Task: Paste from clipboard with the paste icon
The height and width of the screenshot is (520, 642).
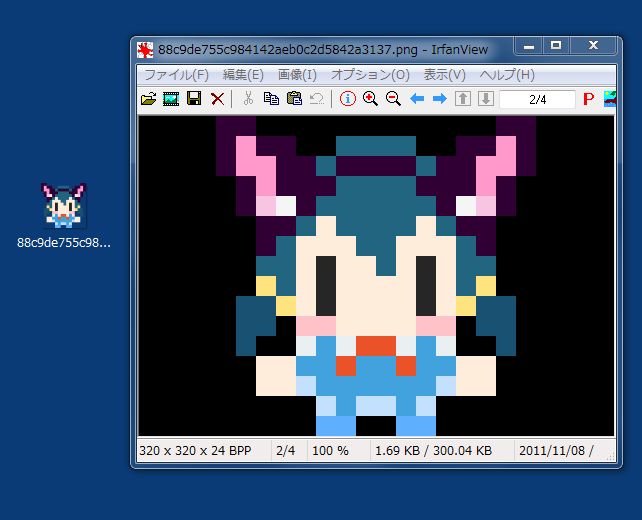Action: (x=294, y=99)
